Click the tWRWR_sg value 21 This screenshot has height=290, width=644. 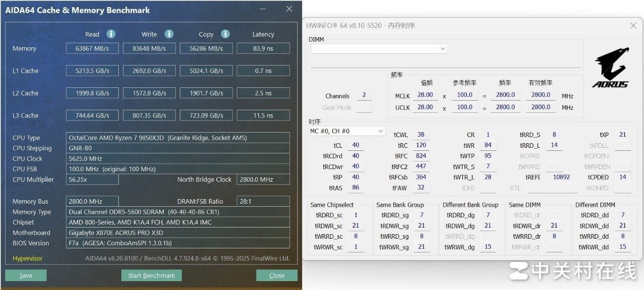(x=422, y=247)
